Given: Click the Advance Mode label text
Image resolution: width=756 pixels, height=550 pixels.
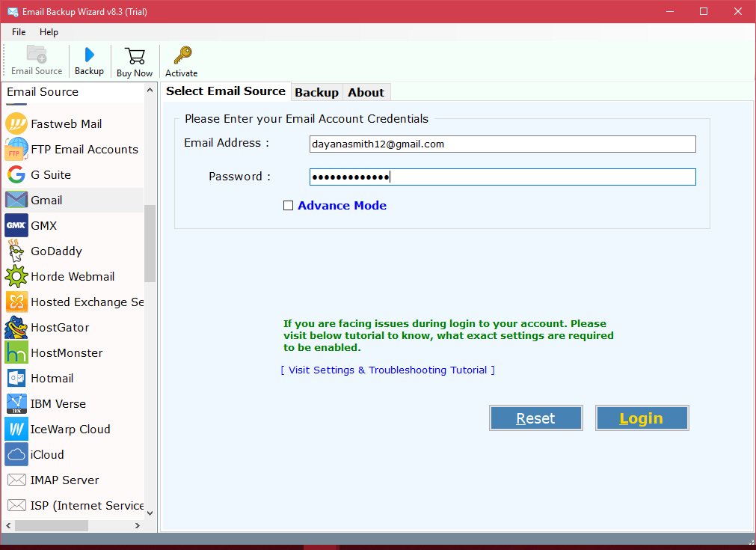Looking at the screenshot, I should click(x=342, y=206).
